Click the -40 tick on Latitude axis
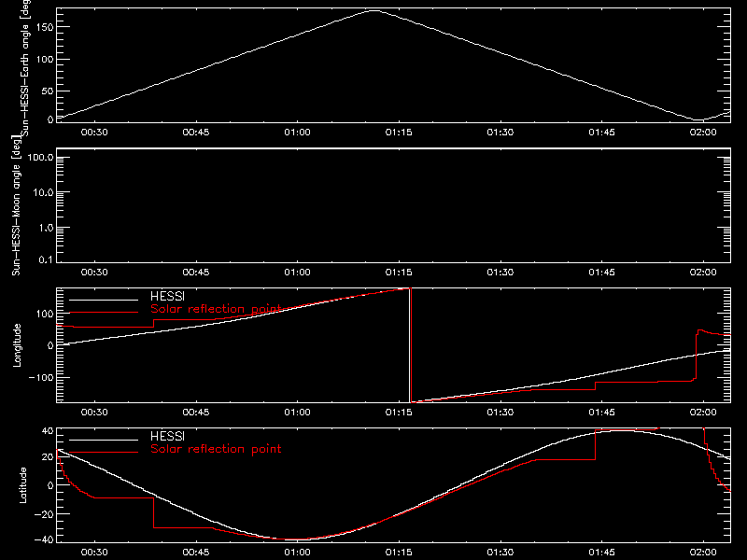Screen dimensions: 747x560 [44, 540]
